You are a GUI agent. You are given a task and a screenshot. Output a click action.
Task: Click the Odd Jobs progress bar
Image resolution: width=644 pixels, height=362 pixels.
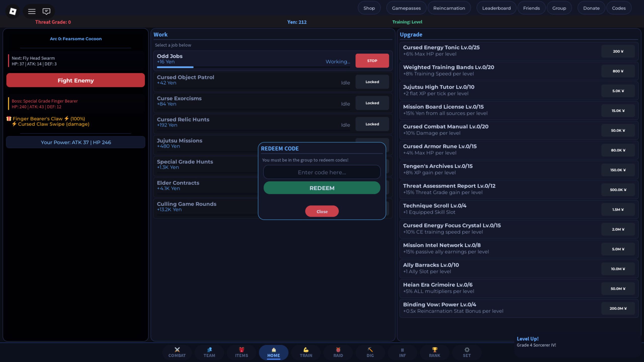coord(253,67)
